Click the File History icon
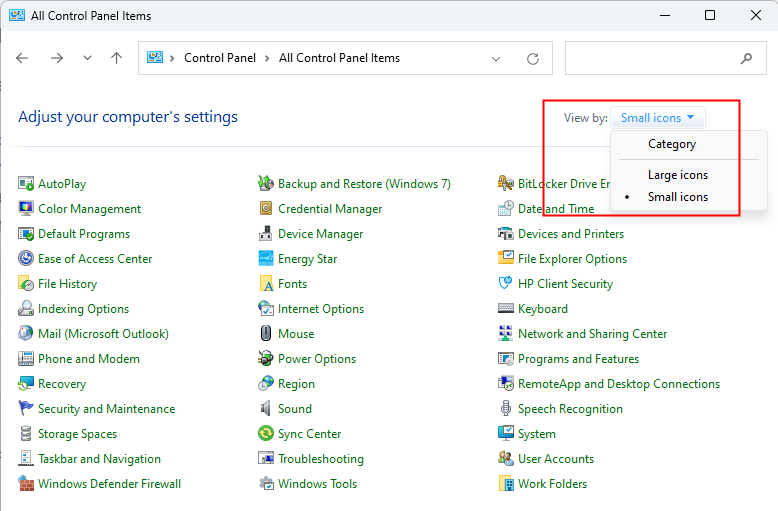 [x=26, y=283]
